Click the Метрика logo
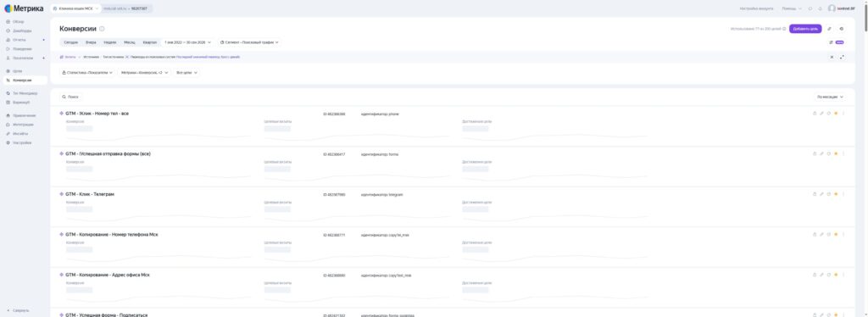 coord(24,8)
